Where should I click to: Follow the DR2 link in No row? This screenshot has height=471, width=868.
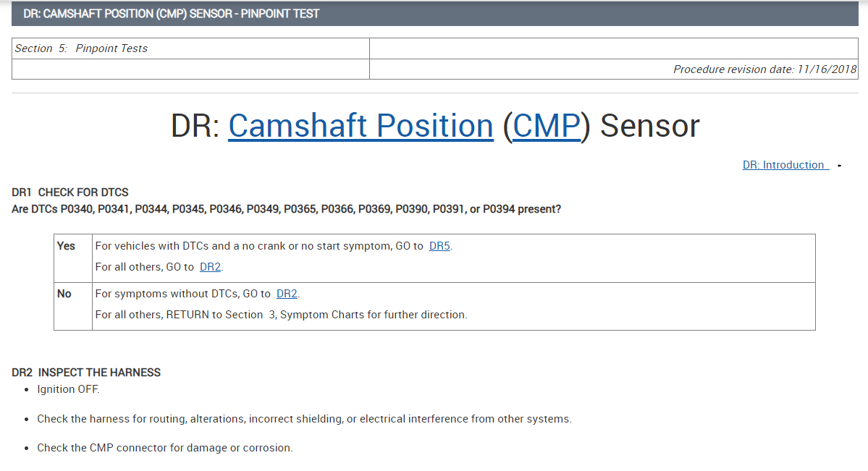[287, 294]
